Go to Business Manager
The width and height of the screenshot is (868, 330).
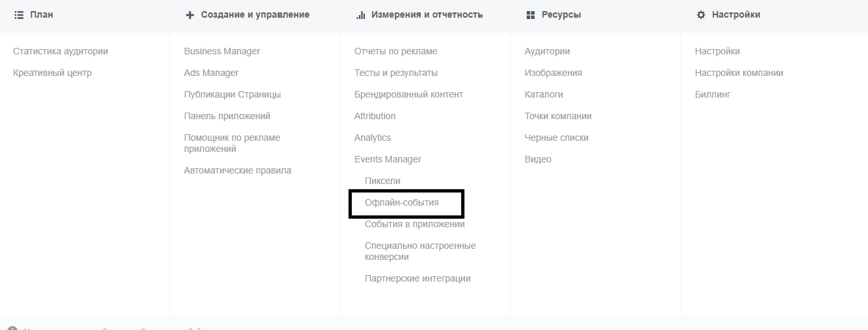coord(222,51)
